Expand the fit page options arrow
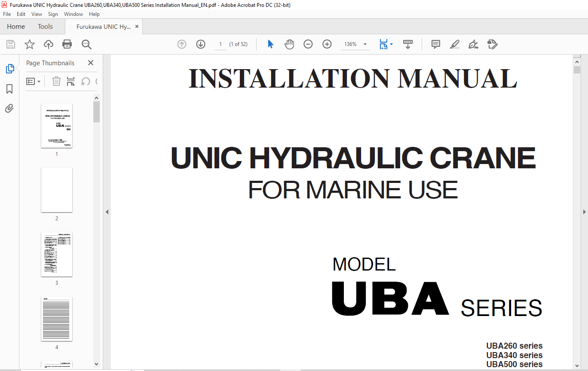The height and width of the screenshot is (371, 588). [391, 44]
